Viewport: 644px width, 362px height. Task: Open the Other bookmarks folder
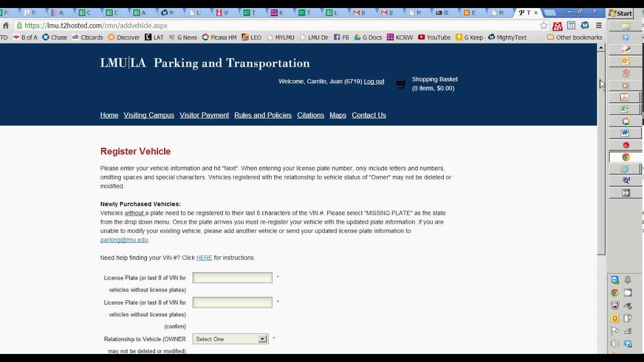click(x=575, y=37)
